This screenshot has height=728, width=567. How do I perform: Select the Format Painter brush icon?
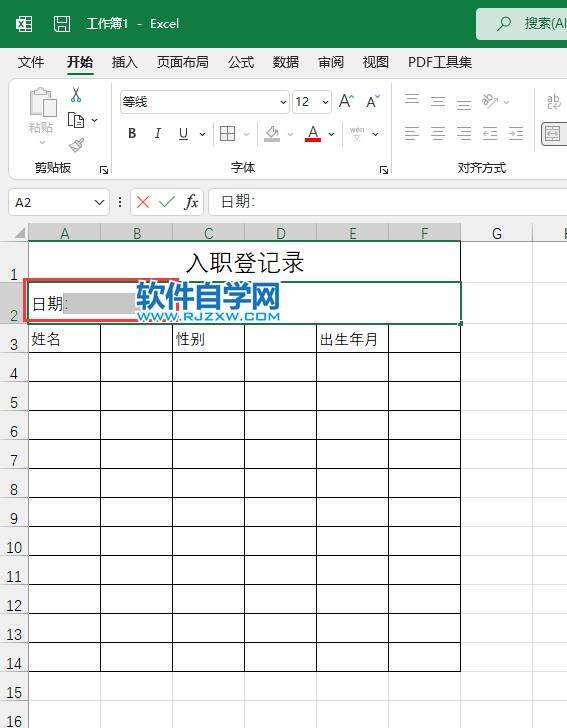(x=77, y=145)
